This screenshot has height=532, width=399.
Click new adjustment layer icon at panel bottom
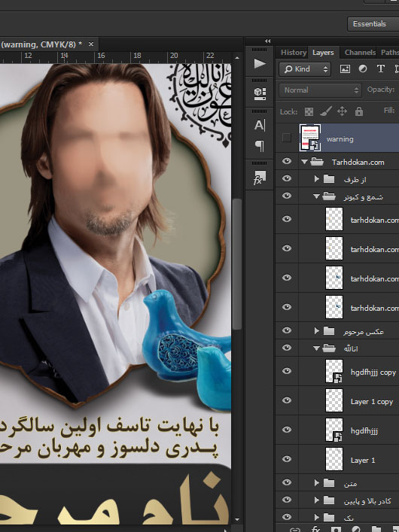click(356, 528)
